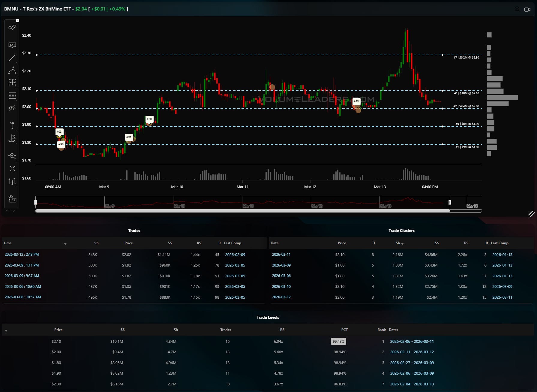This screenshot has height=392, width=537.
Task: Click the #93 trade marker
Action: click(x=59, y=132)
